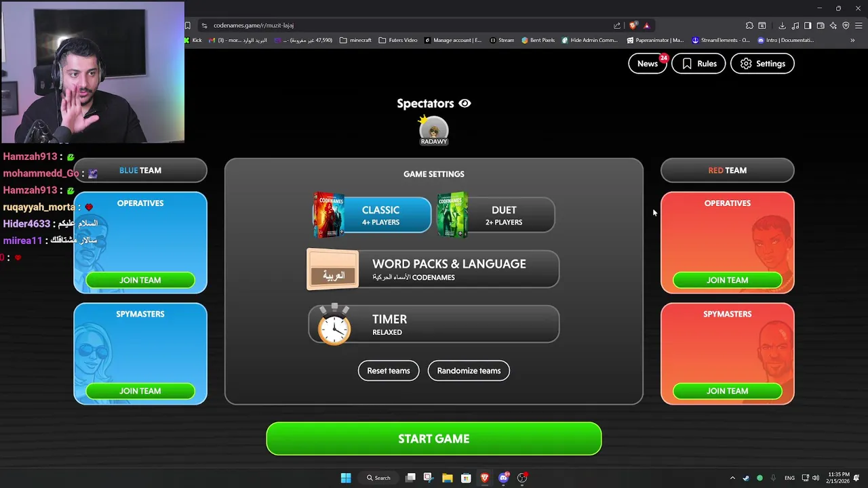Click the Steam tray icon
Screen dimensions: 868x488
pyautogui.click(x=746, y=478)
